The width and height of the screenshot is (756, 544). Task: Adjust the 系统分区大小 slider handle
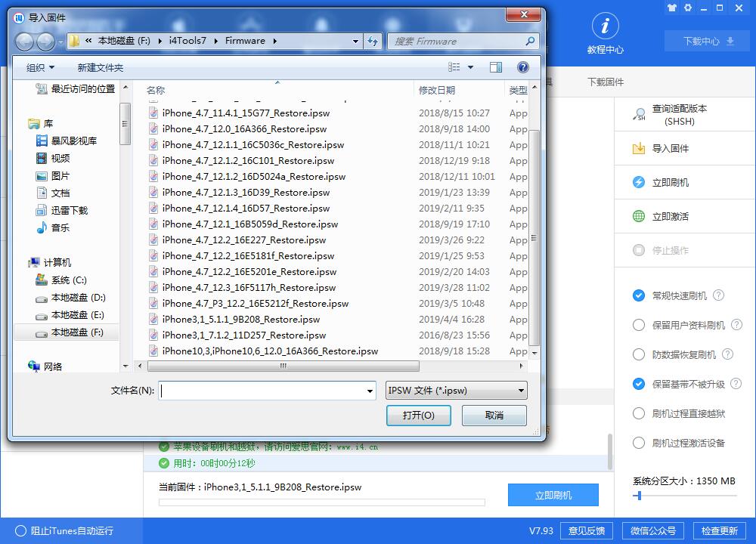click(x=638, y=496)
